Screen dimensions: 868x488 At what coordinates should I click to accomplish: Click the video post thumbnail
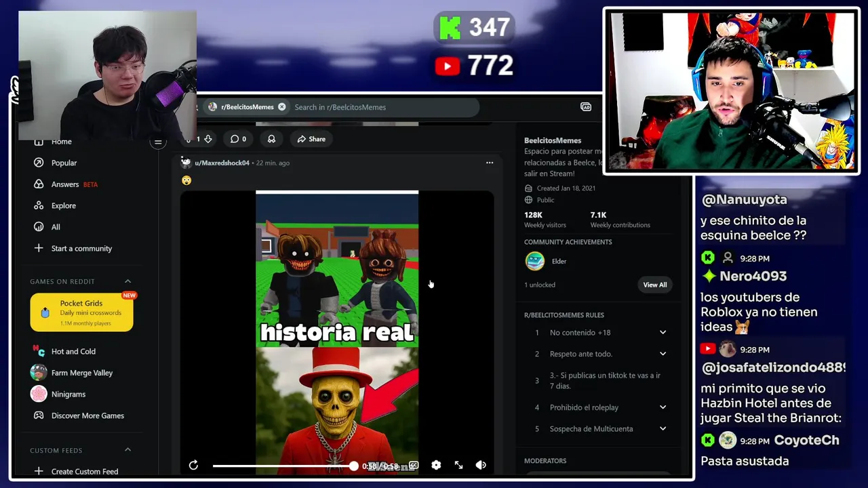(x=337, y=332)
